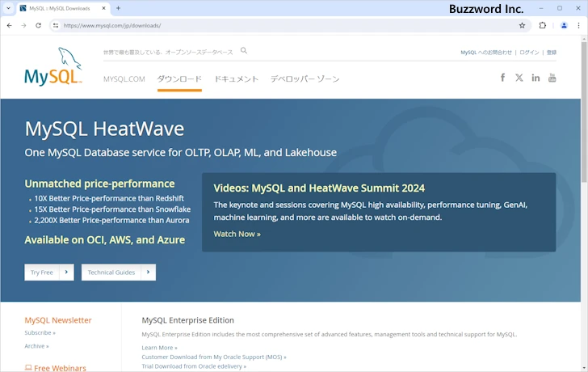Viewport: 588px width, 372px height.
Task: Reload the page
Action: point(38,25)
